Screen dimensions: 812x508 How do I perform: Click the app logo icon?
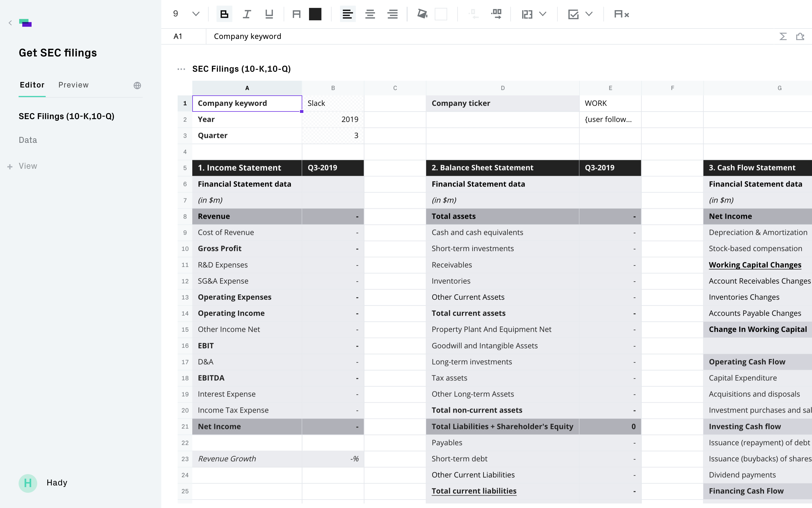[x=25, y=23]
